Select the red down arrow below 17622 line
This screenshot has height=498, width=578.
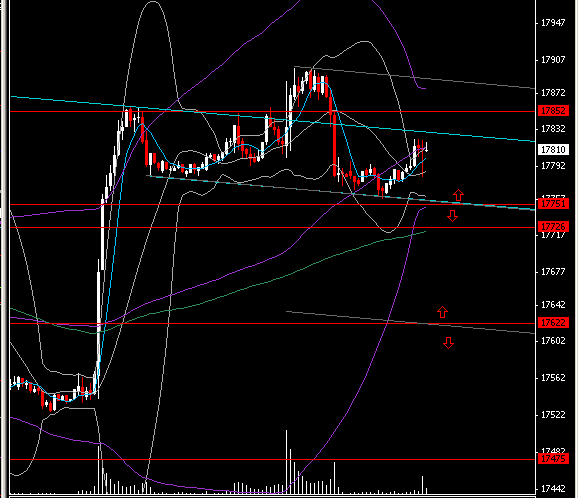pyautogui.click(x=448, y=343)
